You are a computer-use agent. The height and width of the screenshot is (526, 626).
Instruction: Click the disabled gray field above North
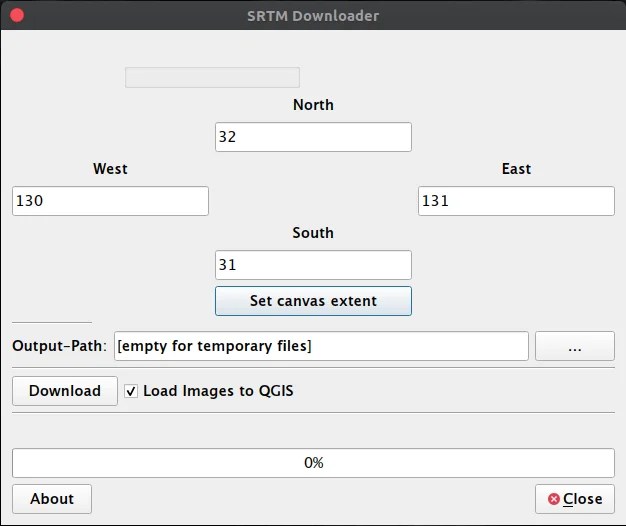[x=212, y=77]
